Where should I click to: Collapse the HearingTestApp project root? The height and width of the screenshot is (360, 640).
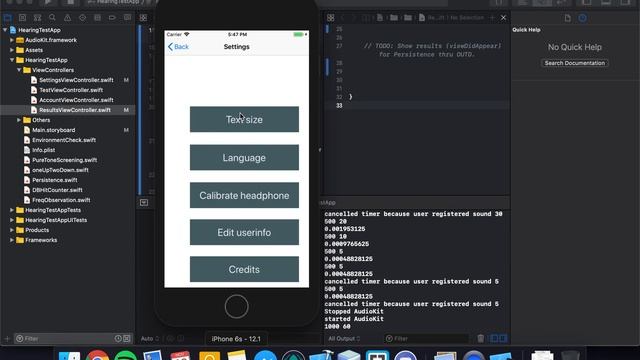[x=5, y=30]
